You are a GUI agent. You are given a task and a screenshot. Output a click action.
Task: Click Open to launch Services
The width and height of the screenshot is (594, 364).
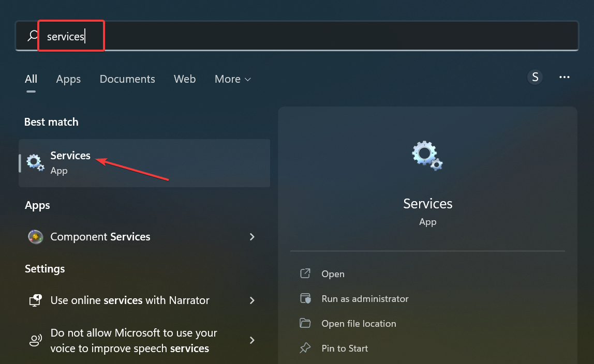coord(333,274)
